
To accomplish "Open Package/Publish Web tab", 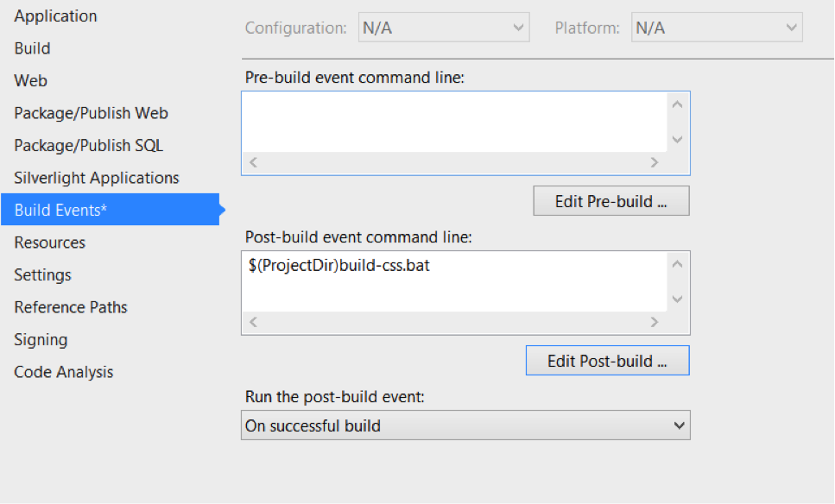I will coord(91,113).
